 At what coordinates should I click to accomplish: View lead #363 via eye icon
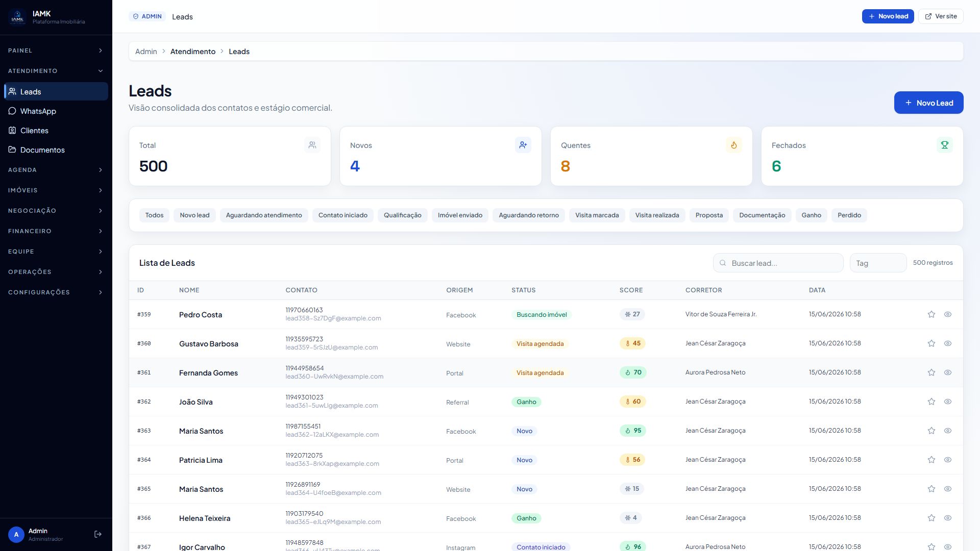tap(948, 431)
